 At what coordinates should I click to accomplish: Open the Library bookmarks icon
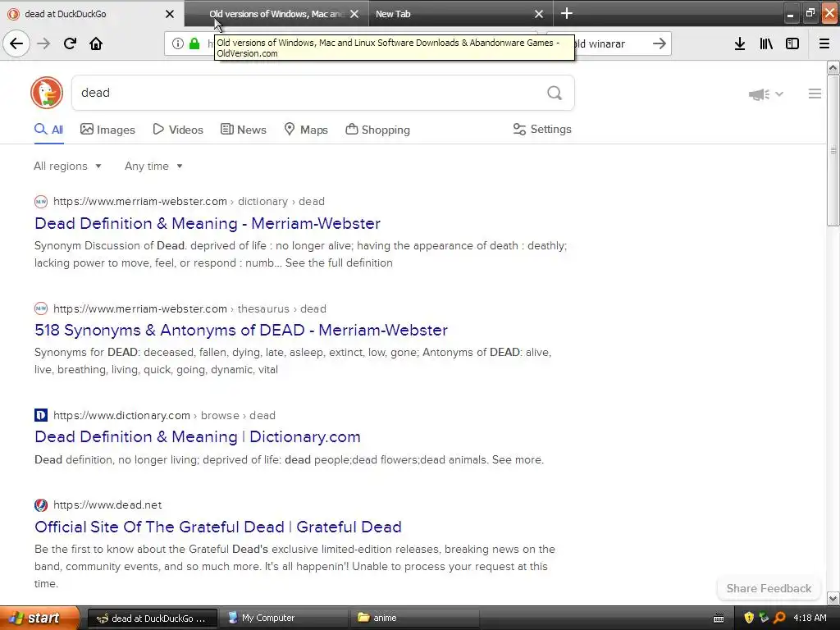point(766,43)
